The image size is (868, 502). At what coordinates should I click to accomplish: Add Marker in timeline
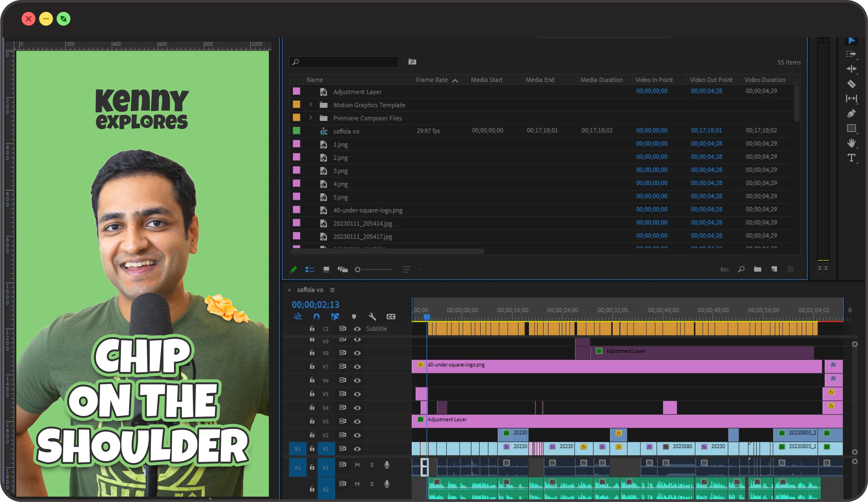tap(354, 317)
